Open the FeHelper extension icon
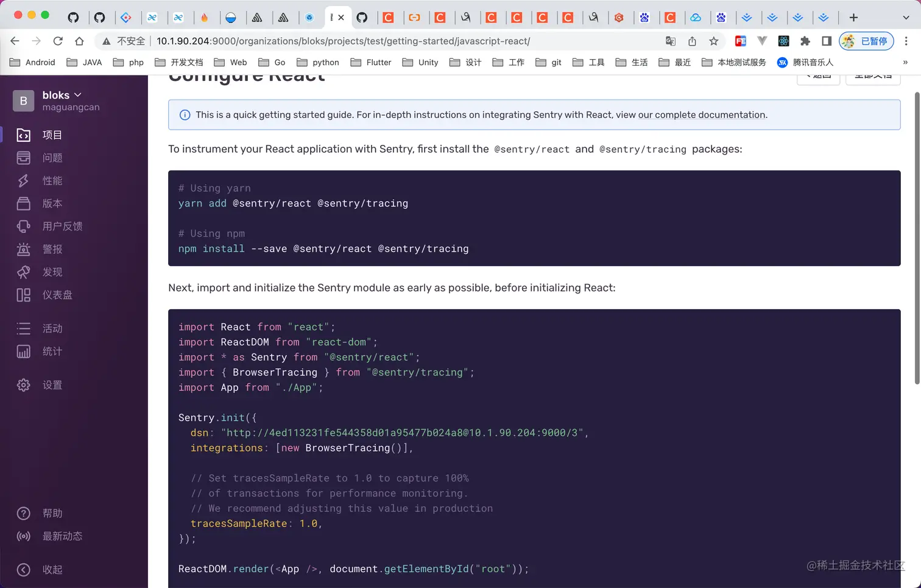The image size is (921, 588). point(741,41)
